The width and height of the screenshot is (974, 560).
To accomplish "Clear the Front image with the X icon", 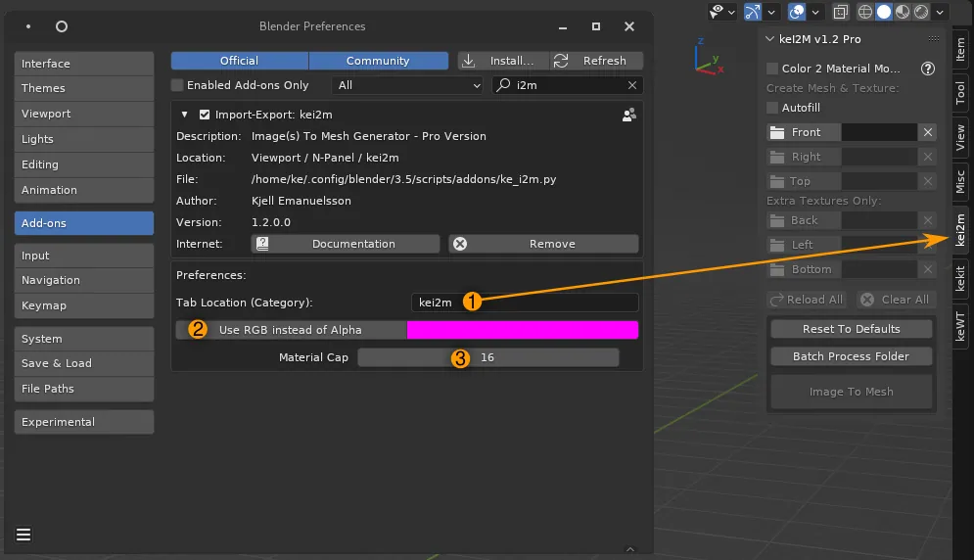I will pos(928,132).
